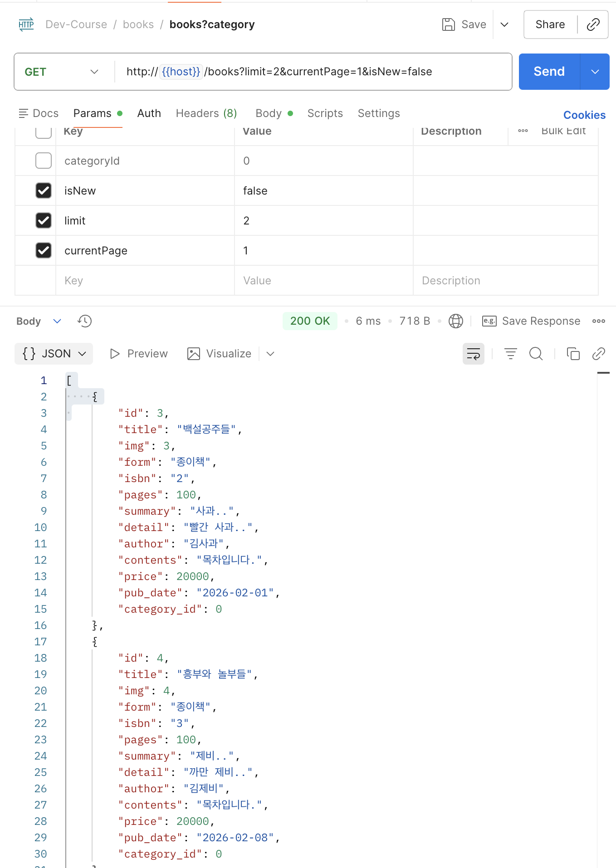Click the request URL input field

click(x=313, y=72)
